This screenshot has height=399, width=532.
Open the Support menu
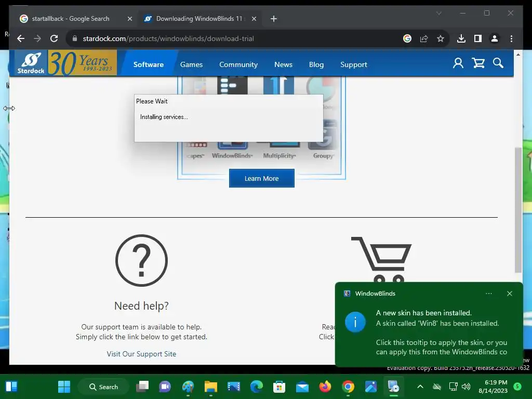click(x=353, y=64)
